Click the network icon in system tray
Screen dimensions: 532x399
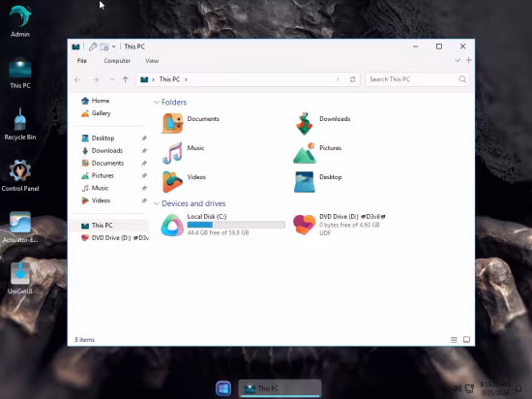[x=469, y=388]
